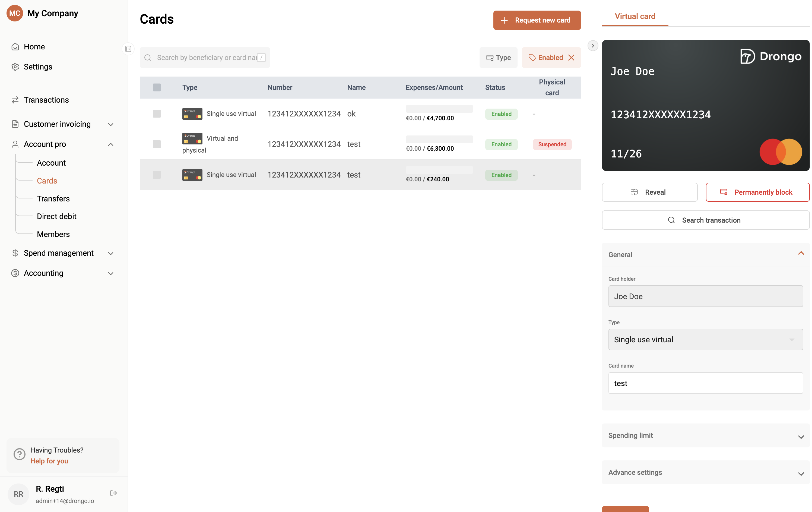Screen dimensions: 812x512
Task: Collapse the sidebar with the panel icon
Action: coord(128,49)
